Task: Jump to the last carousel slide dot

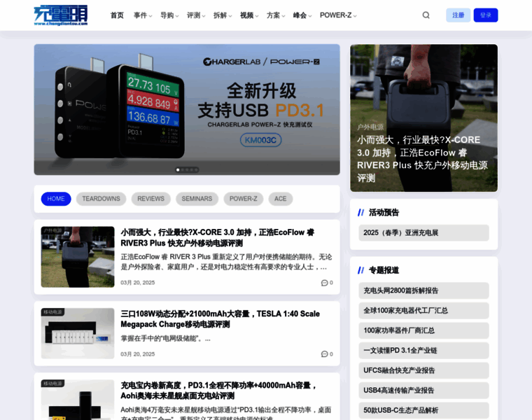Action: 196,169
